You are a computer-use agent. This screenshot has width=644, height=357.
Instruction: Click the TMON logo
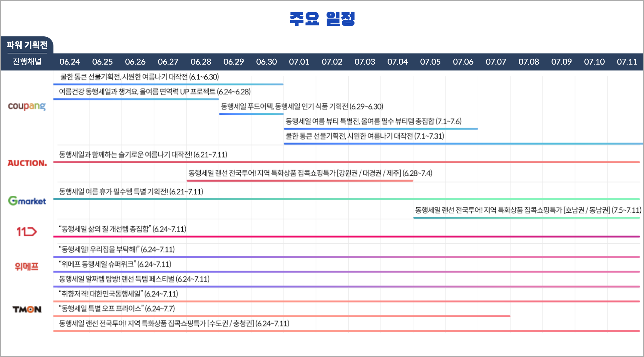click(27, 309)
